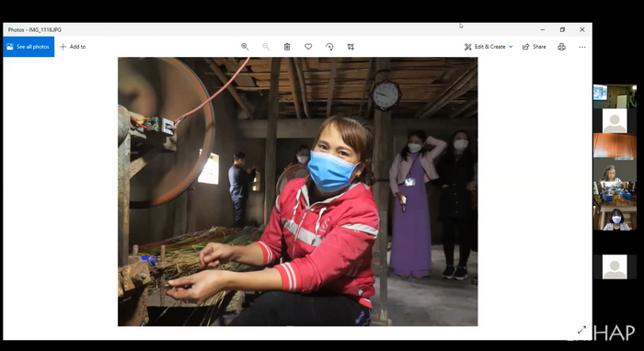Click the Share button
644x351 pixels.
535,47
